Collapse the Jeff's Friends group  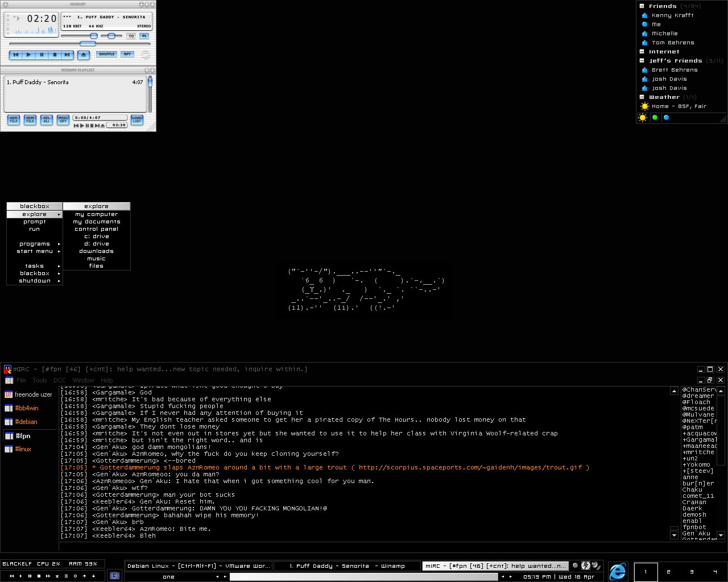point(642,61)
